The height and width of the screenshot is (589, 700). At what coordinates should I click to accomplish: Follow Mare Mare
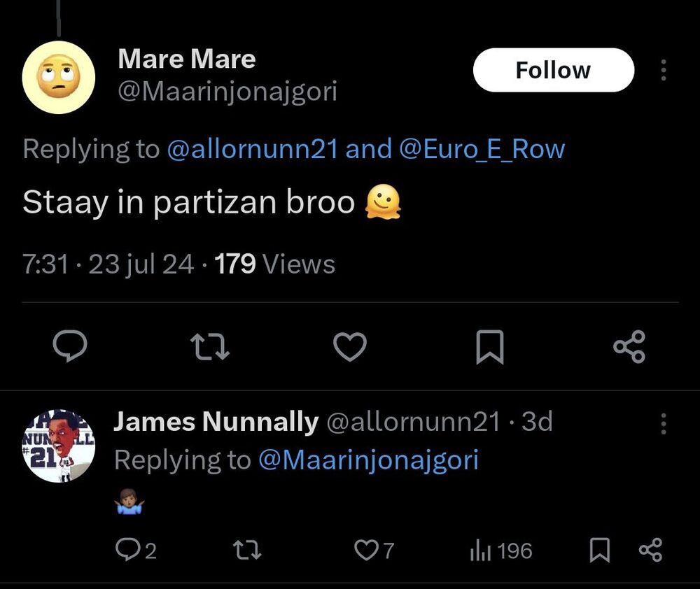553,69
